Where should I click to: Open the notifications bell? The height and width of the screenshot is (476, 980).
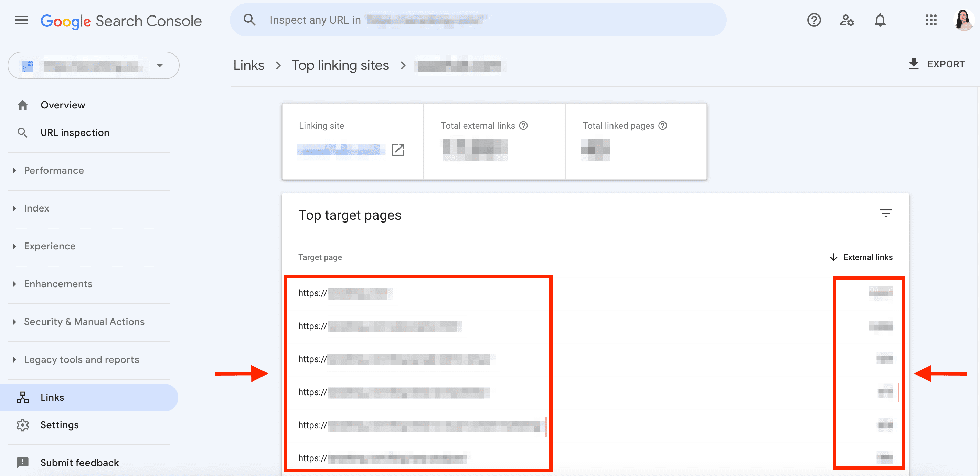click(x=880, y=20)
